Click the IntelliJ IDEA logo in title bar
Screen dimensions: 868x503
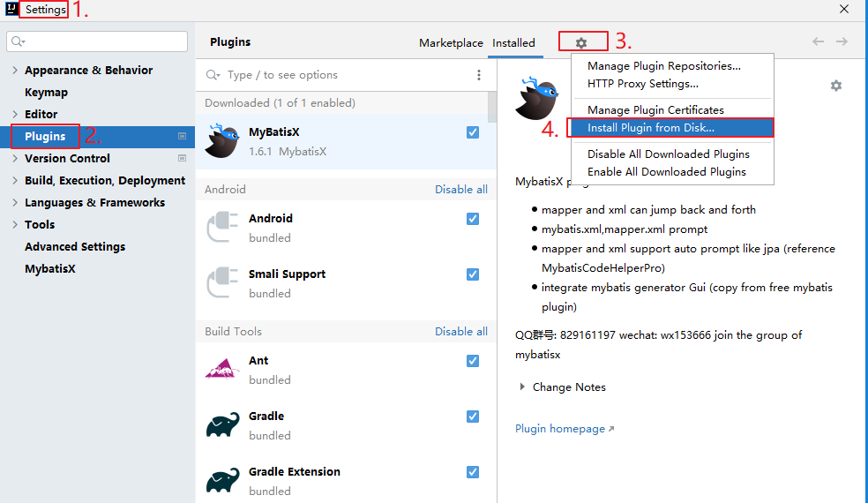click(x=11, y=10)
